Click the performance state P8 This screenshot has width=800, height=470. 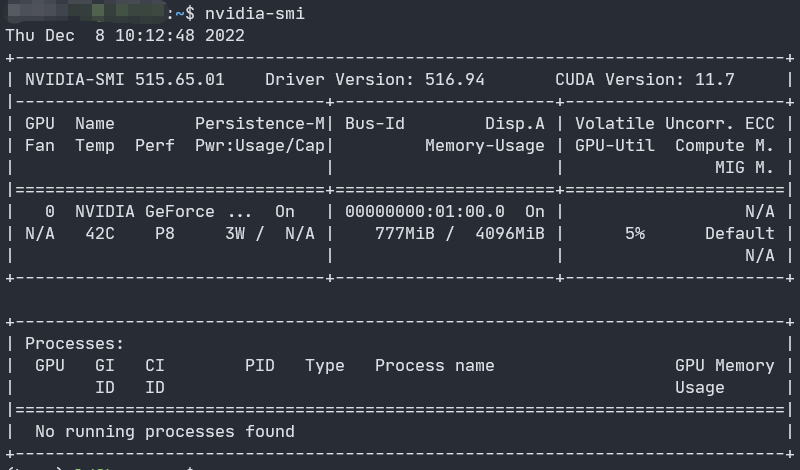pyautogui.click(x=165, y=234)
